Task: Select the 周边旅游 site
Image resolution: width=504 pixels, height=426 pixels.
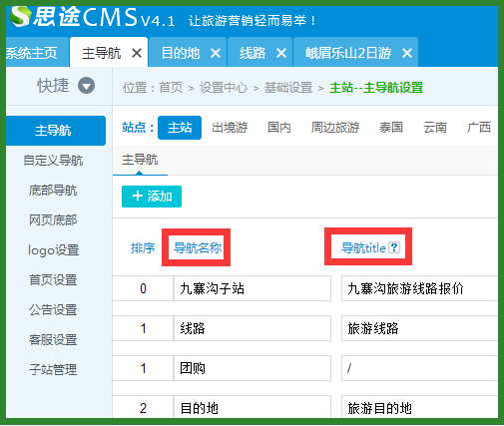Action: 335,128
